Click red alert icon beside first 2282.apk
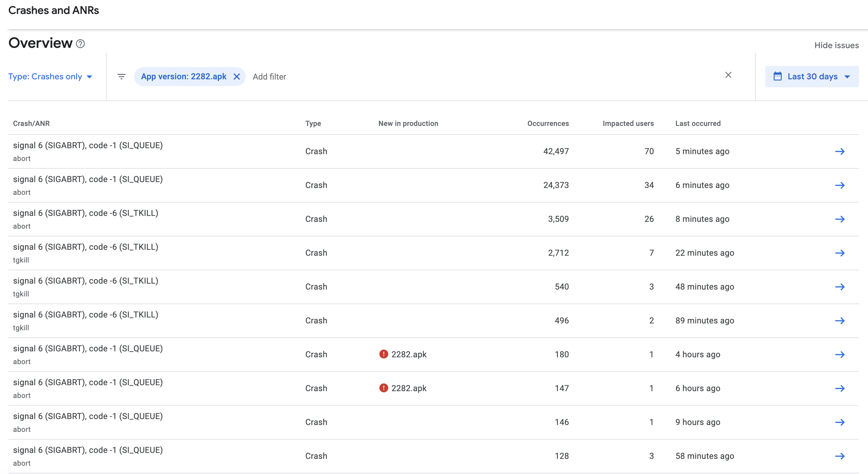The image size is (868, 474). click(x=384, y=354)
